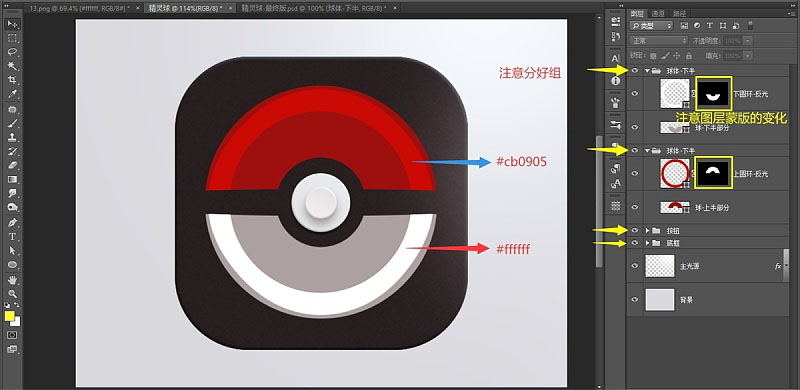The height and width of the screenshot is (390, 800).
Task: Select the Hand tool
Action: (13, 280)
